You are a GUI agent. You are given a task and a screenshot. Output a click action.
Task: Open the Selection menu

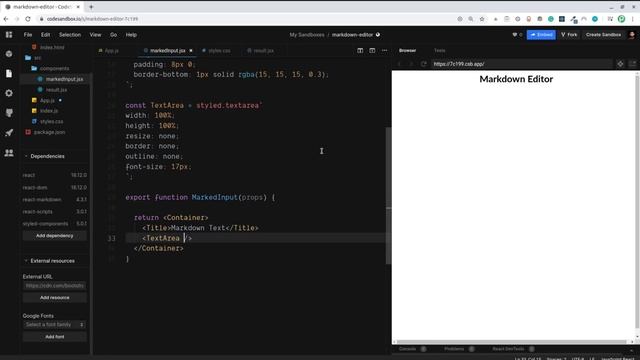tap(70, 35)
